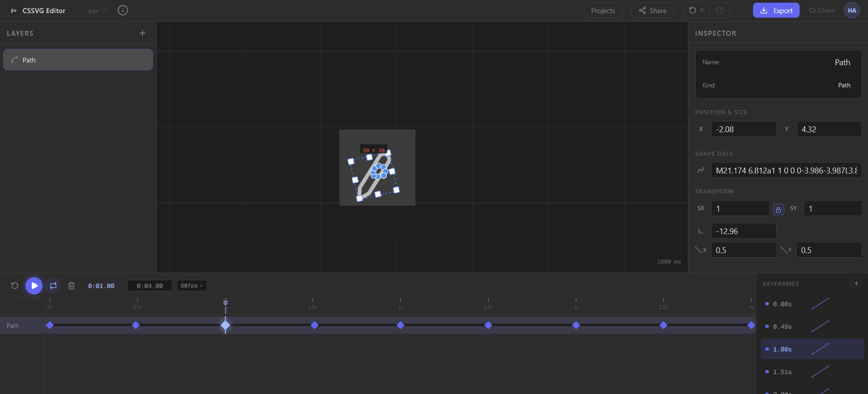Image resolution: width=868 pixels, height=394 pixels.
Task: Open easing curve for 1.51s keyframe
Action: tap(820, 372)
